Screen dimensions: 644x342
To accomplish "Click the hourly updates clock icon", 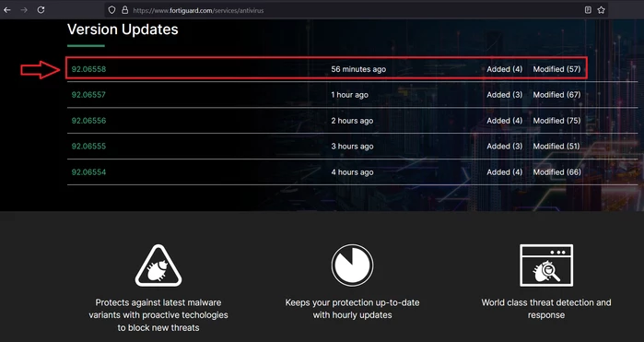I will click(352, 265).
